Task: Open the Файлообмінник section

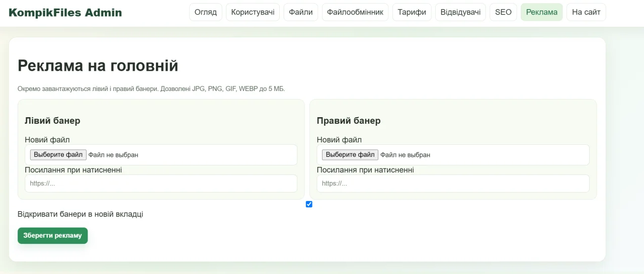Action: point(355,12)
